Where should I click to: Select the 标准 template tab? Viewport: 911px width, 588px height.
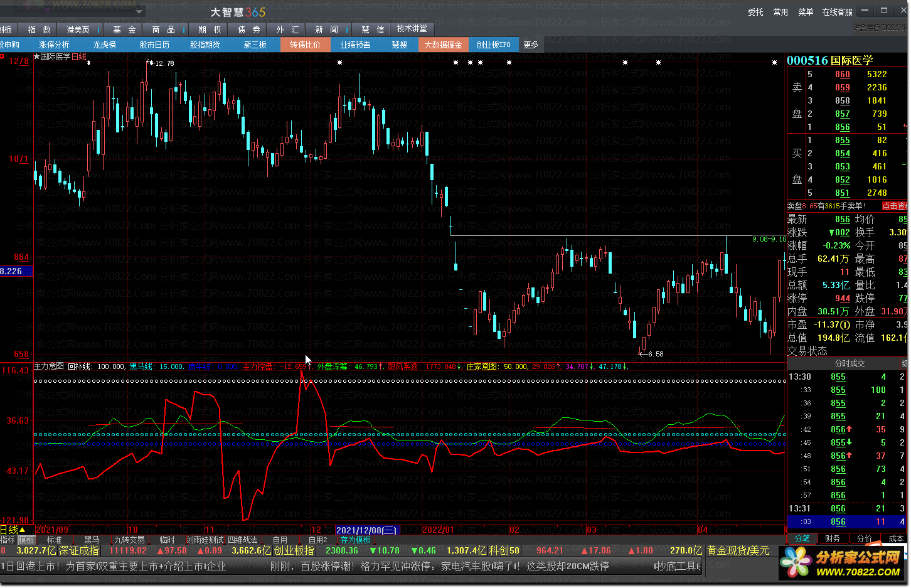click(x=54, y=540)
